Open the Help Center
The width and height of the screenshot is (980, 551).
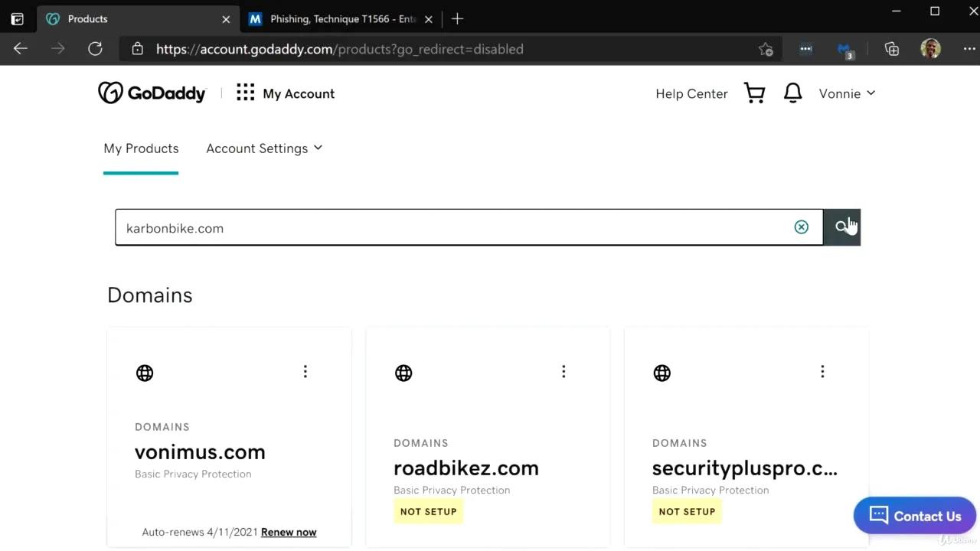[691, 93]
